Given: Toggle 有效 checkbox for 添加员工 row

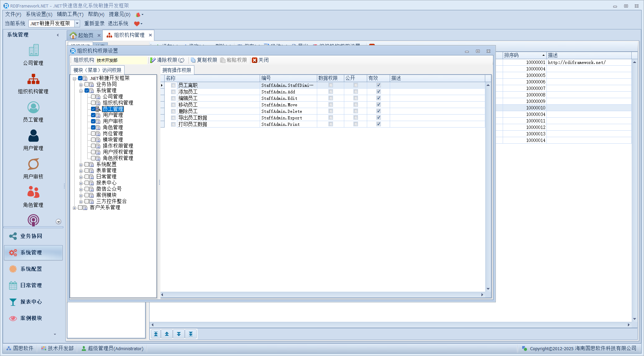Looking at the screenshot, I should (378, 92).
